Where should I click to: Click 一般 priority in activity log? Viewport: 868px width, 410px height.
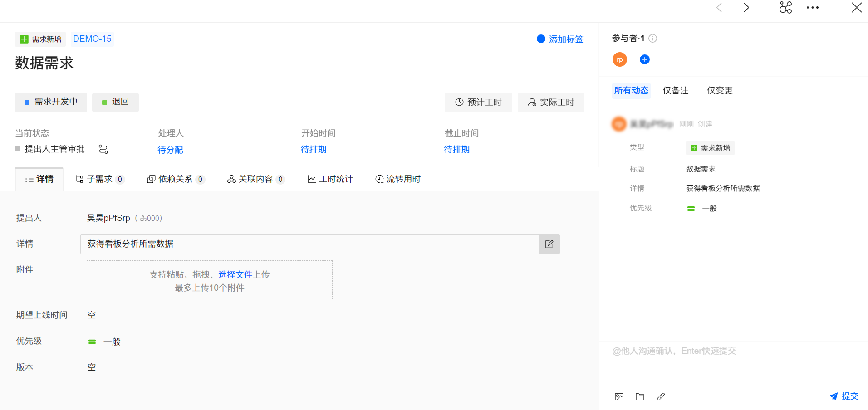(x=702, y=209)
